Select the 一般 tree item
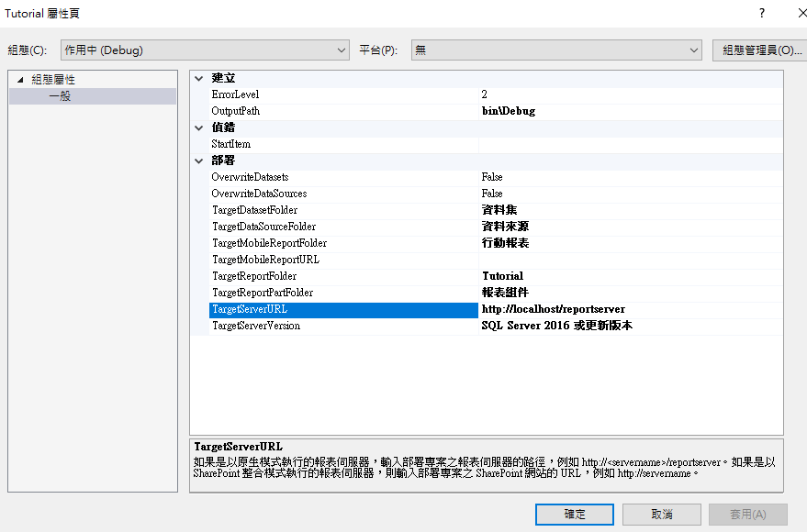The height and width of the screenshot is (532, 807). click(60, 95)
